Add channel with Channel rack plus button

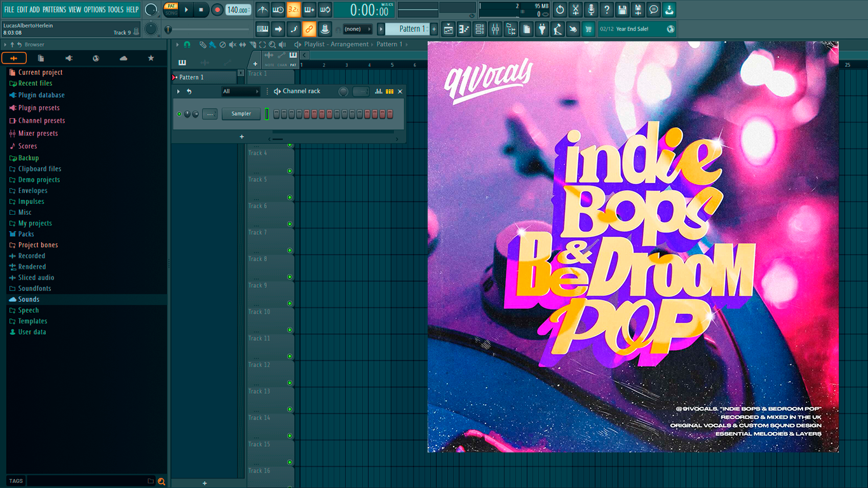click(241, 137)
